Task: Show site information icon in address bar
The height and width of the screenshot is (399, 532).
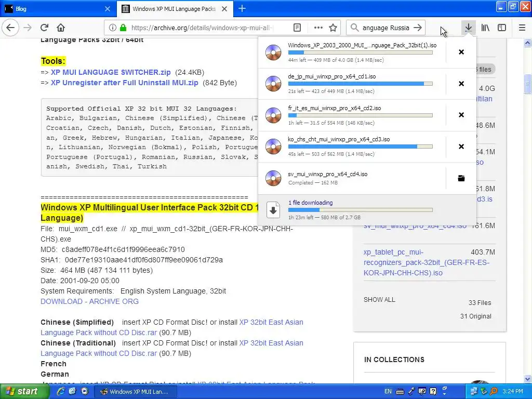Action: pos(113,28)
